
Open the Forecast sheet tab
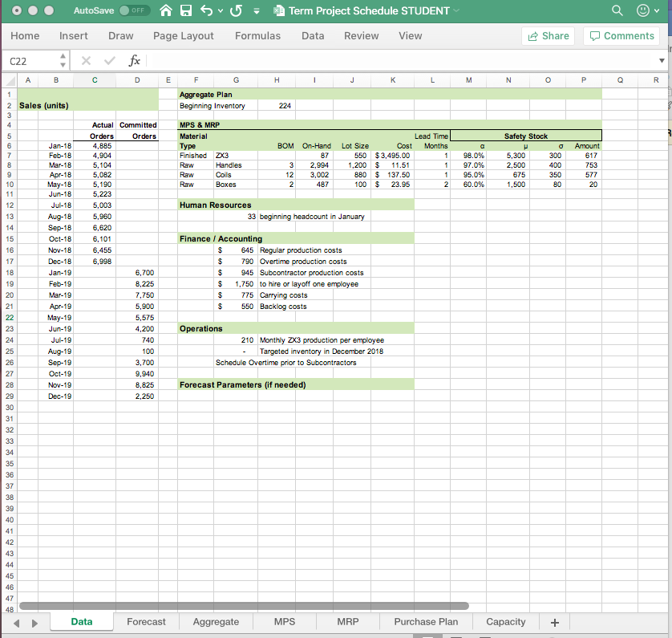(x=146, y=621)
